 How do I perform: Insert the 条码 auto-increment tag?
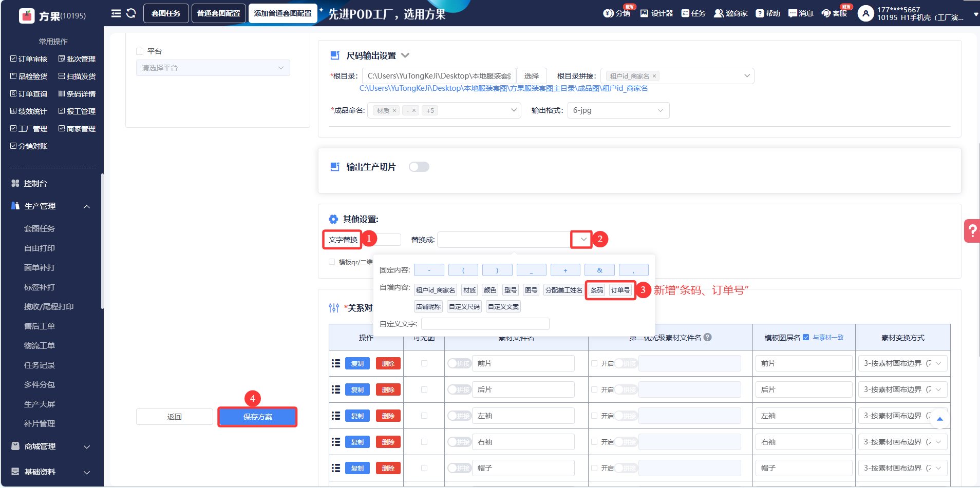[597, 290]
